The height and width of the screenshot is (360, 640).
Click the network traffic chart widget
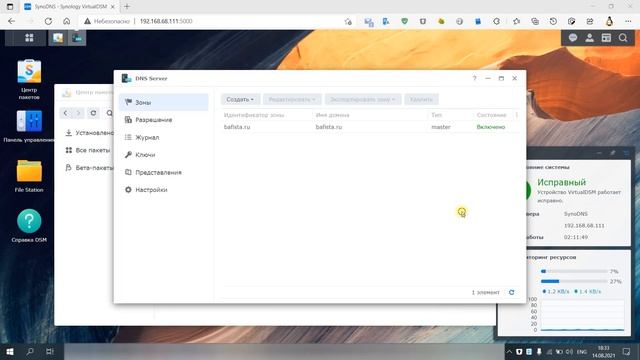[582, 315]
